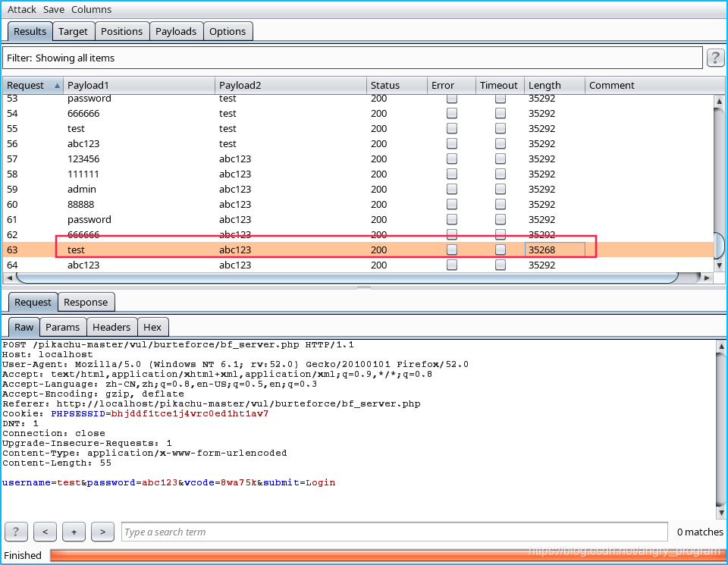Click the POST request line text
The width and height of the screenshot is (728, 565).
[x=177, y=344]
